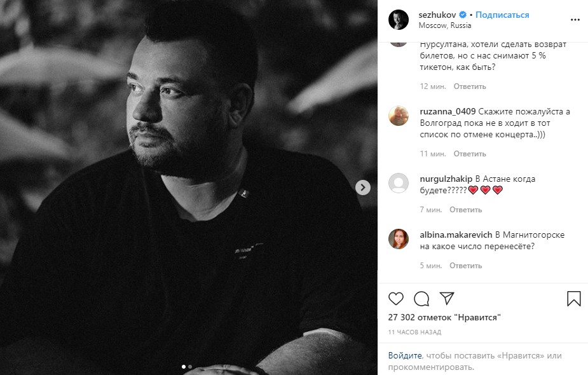588x375 pixels.
Task: Save post with bookmark icon
Action: [574, 299]
